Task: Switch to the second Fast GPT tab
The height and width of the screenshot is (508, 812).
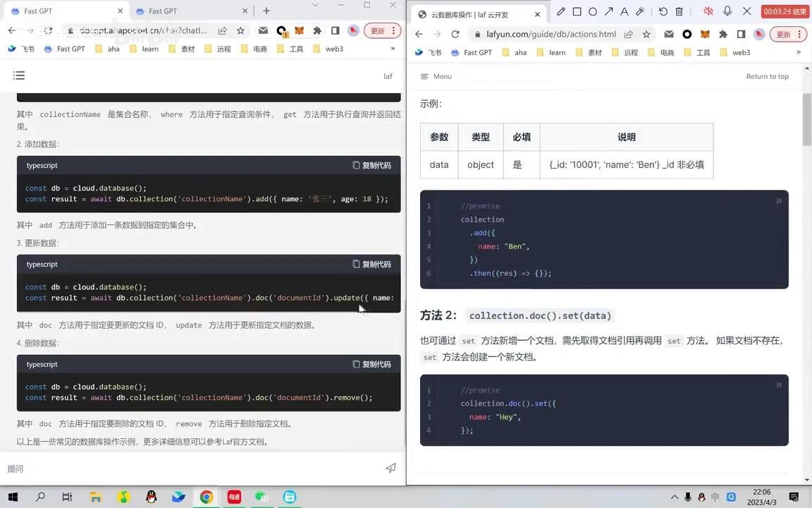Action: point(164,11)
